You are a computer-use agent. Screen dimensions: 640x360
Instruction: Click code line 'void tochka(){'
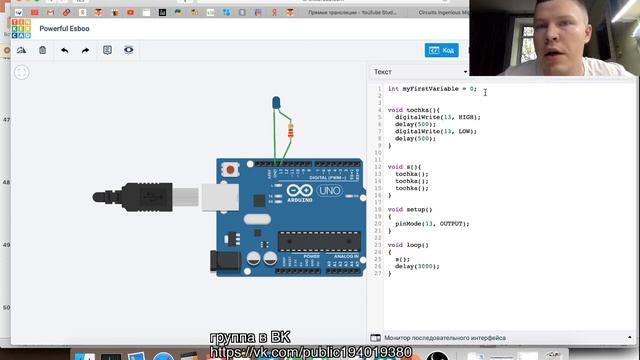click(413, 110)
